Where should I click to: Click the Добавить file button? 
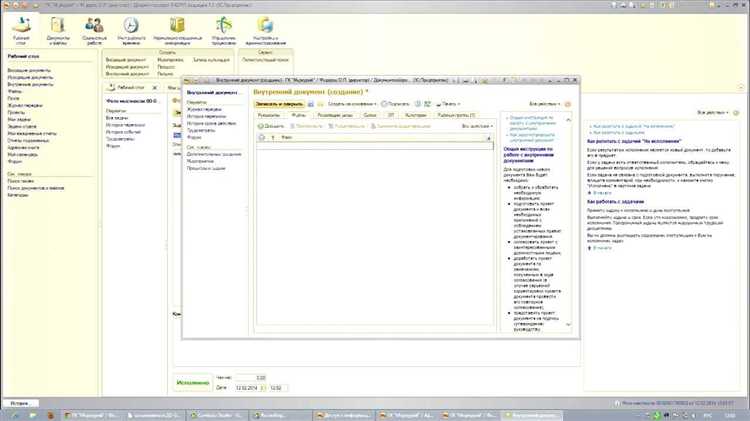270,127
